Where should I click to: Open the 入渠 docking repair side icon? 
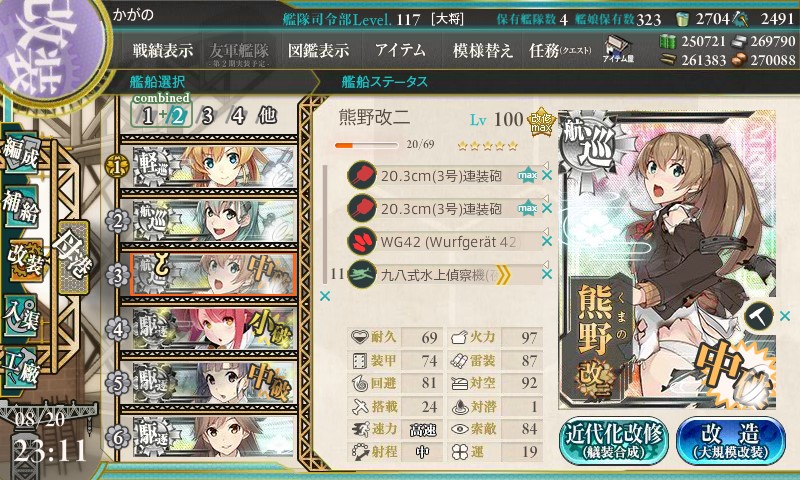[21, 316]
